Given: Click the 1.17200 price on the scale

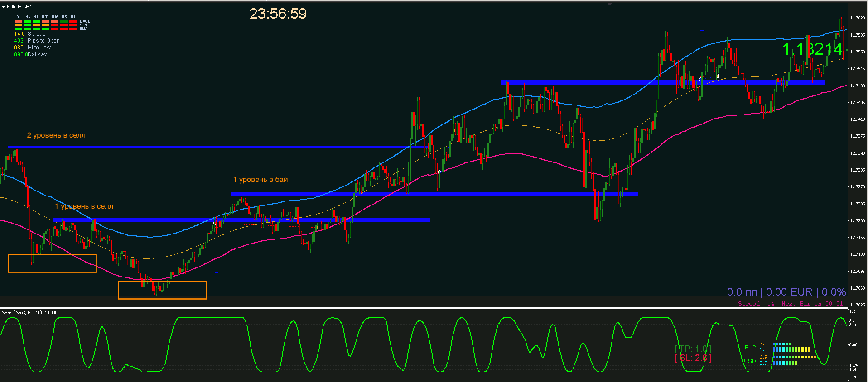Looking at the screenshot, I should (858, 221).
